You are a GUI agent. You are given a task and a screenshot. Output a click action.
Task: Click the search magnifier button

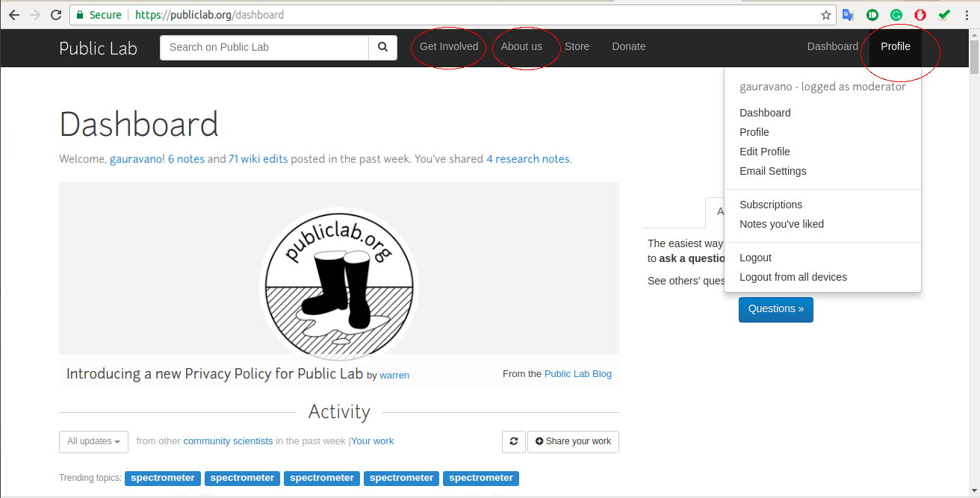tap(382, 47)
